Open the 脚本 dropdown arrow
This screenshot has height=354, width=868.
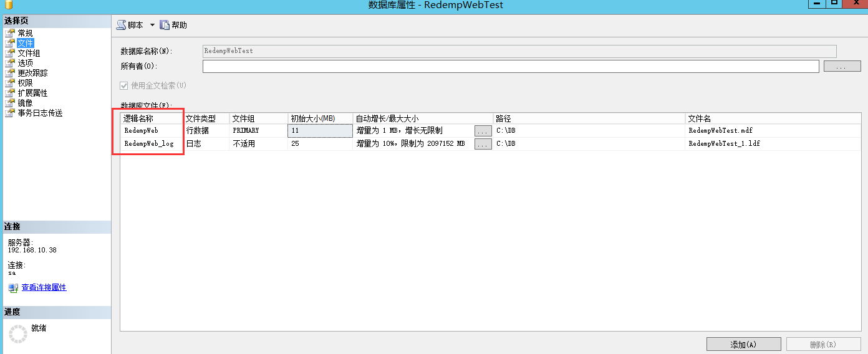click(x=152, y=25)
